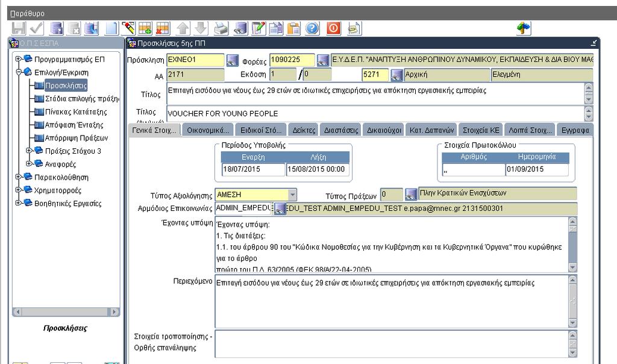617x364 pixels.
Task: Click the insert record grid icon
Action: [x=145, y=28]
